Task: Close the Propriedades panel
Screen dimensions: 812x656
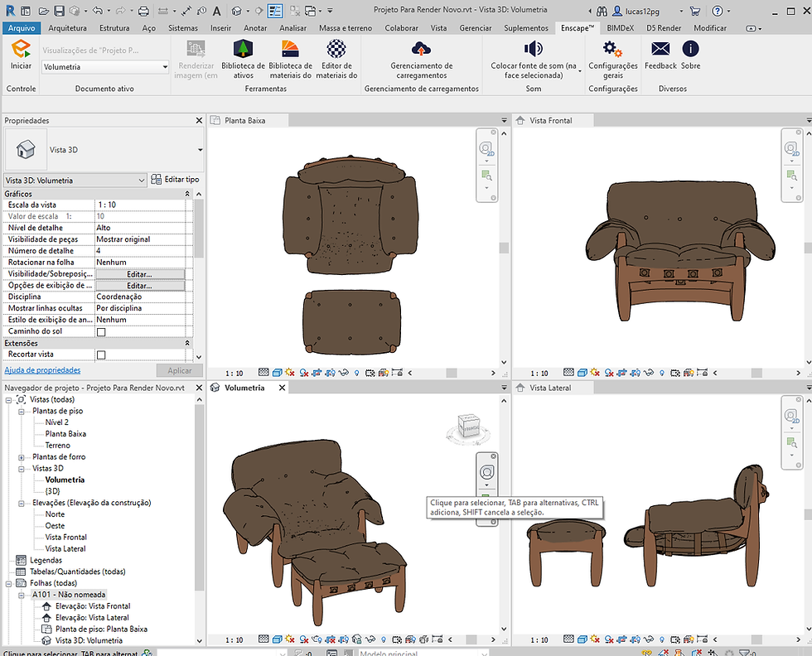Action: (199, 121)
